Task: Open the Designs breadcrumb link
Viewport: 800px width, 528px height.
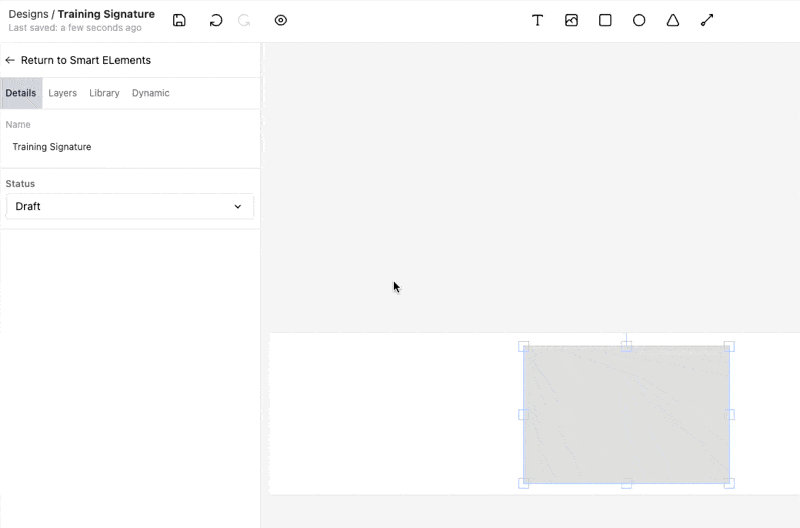Action: 28,14
